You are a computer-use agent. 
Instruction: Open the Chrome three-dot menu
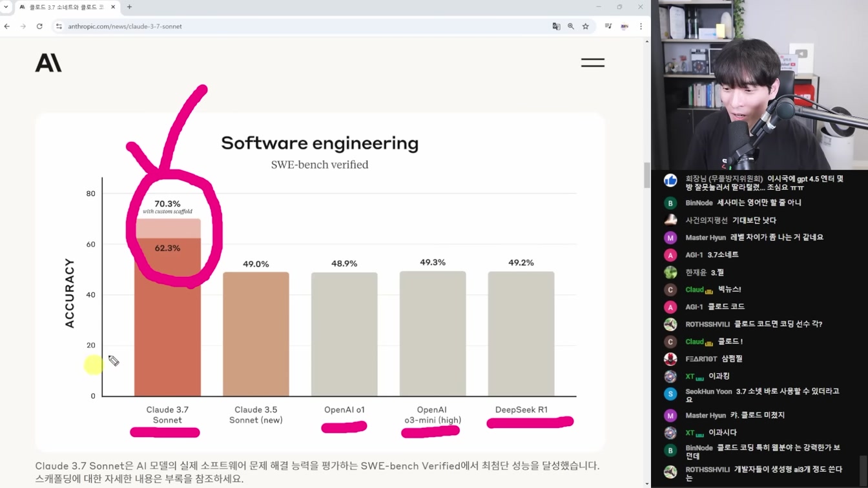(x=641, y=26)
